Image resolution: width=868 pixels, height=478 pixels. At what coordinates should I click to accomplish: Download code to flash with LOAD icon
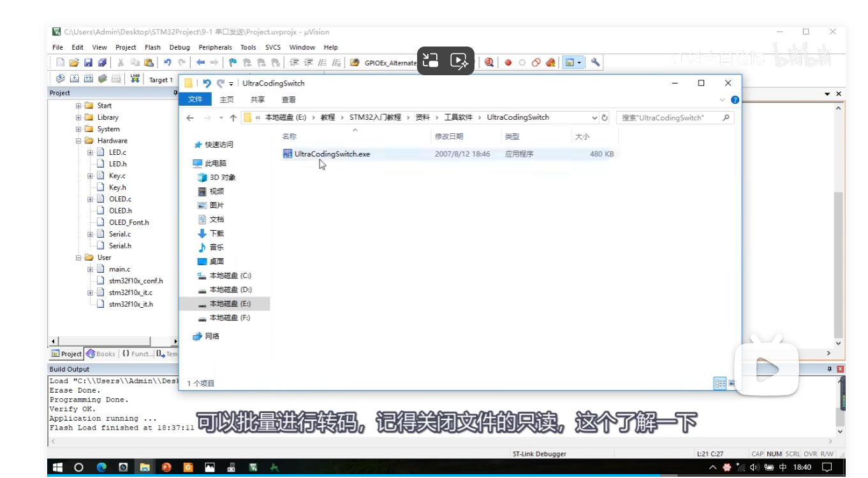tap(135, 78)
